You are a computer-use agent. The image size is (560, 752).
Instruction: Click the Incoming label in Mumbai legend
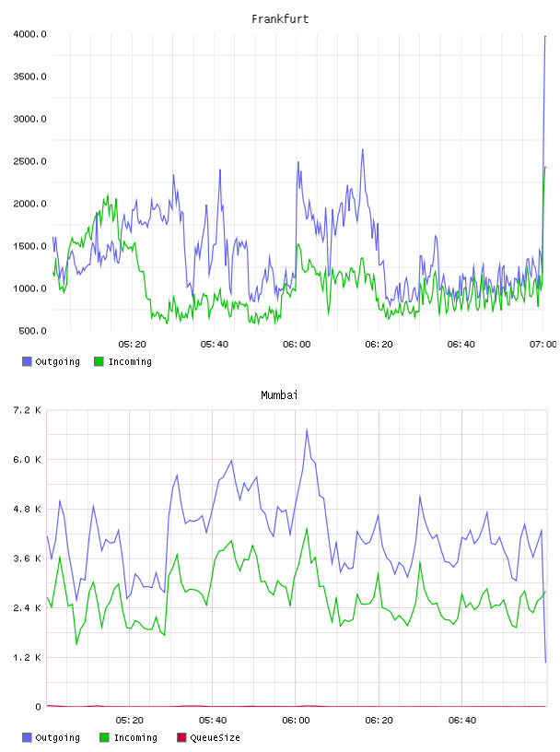click(135, 738)
